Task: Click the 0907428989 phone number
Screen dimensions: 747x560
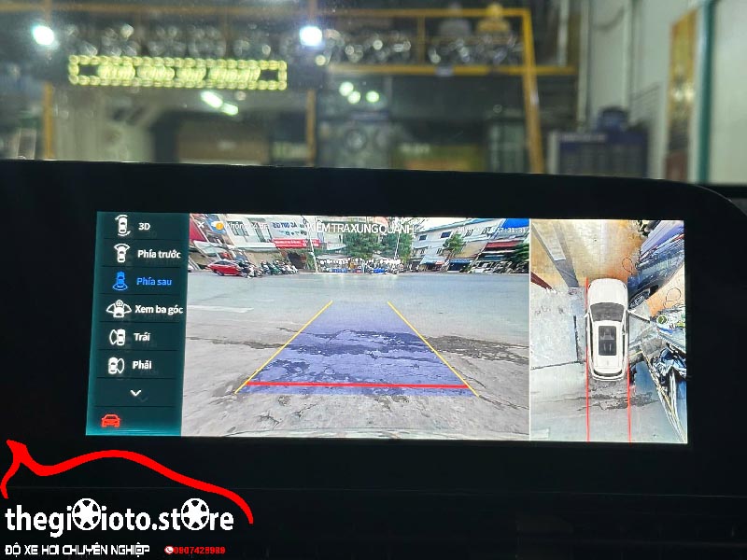Action: tap(199, 551)
